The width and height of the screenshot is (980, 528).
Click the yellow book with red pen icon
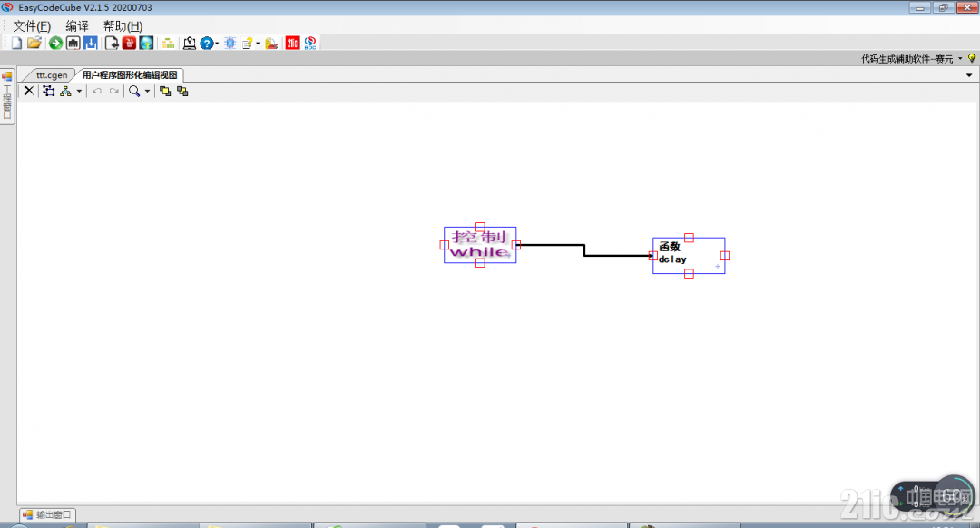pos(271,44)
